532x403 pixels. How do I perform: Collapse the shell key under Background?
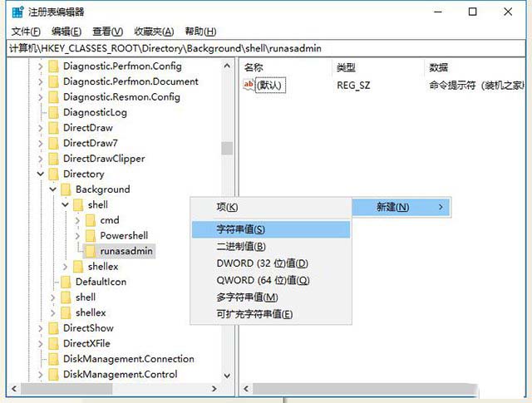65,205
